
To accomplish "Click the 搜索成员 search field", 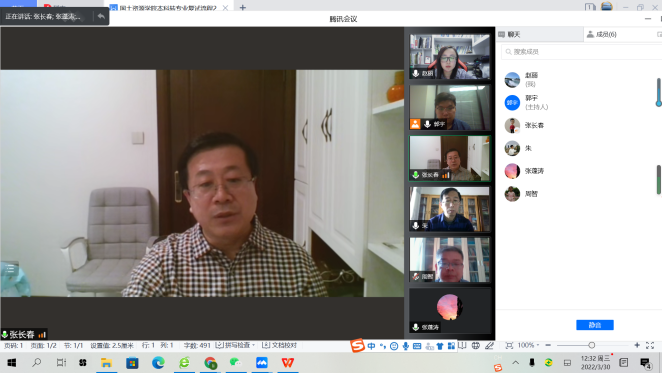I will point(582,52).
